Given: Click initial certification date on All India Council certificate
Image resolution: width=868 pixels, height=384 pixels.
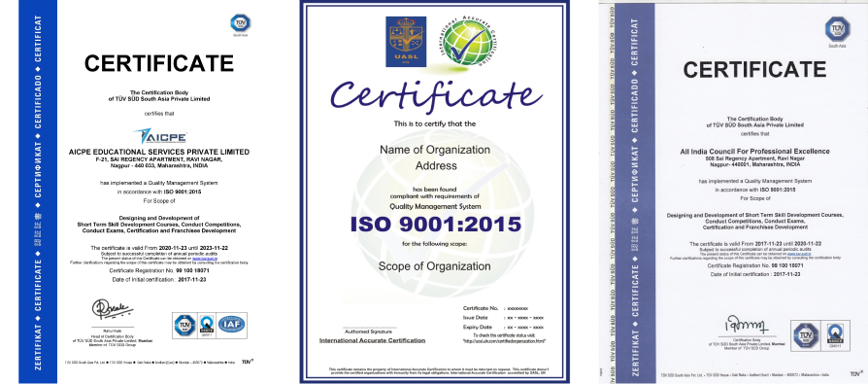Looking at the screenshot, I should [755, 274].
